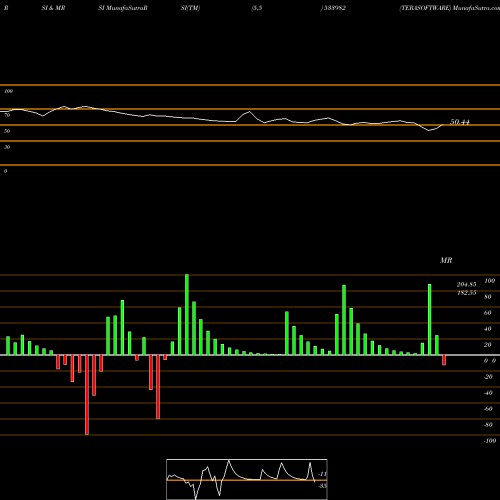Click the -11 label in mini chart
The height and width of the screenshot is (500, 500).
pos(322,474)
